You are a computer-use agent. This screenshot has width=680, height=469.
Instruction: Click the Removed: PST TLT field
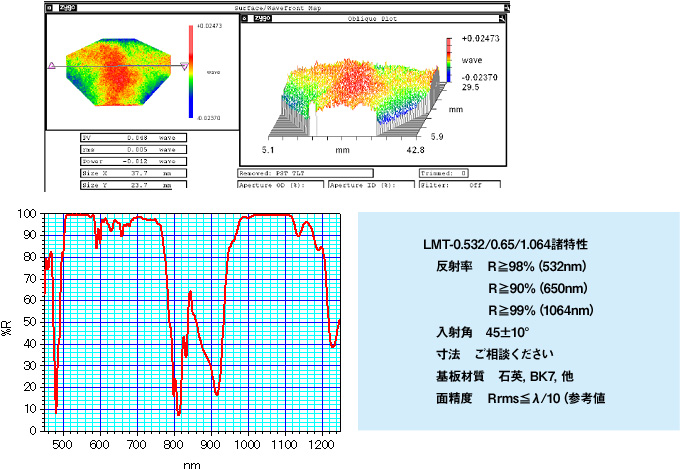point(305,172)
